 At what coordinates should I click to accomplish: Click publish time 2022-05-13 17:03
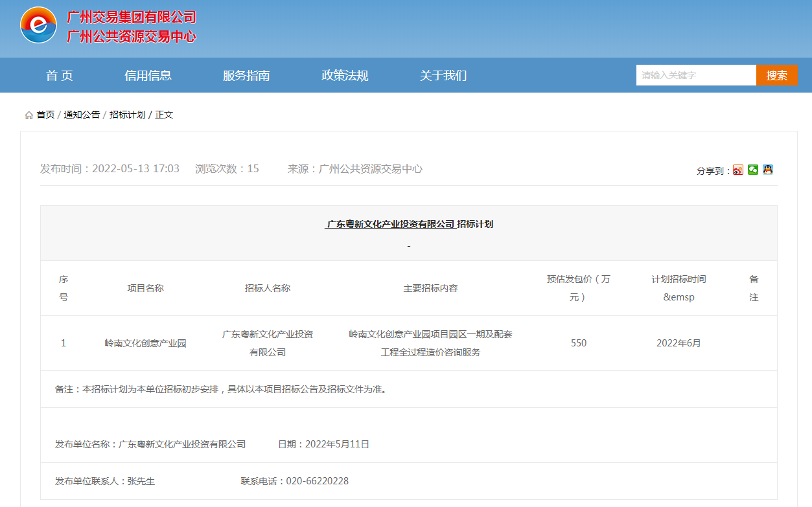(x=110, y=169)
